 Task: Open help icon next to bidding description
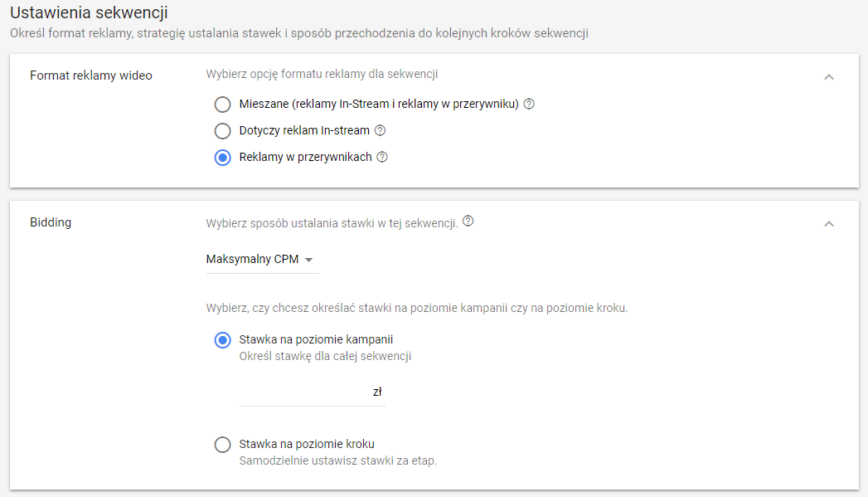pyautogui.click(x=468, y=221)
